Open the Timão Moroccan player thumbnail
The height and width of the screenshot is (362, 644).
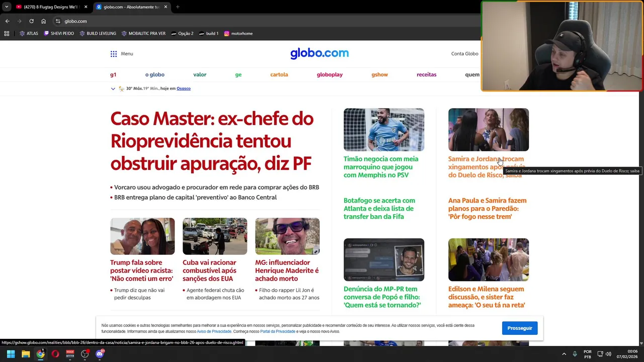tap(384, 130)
